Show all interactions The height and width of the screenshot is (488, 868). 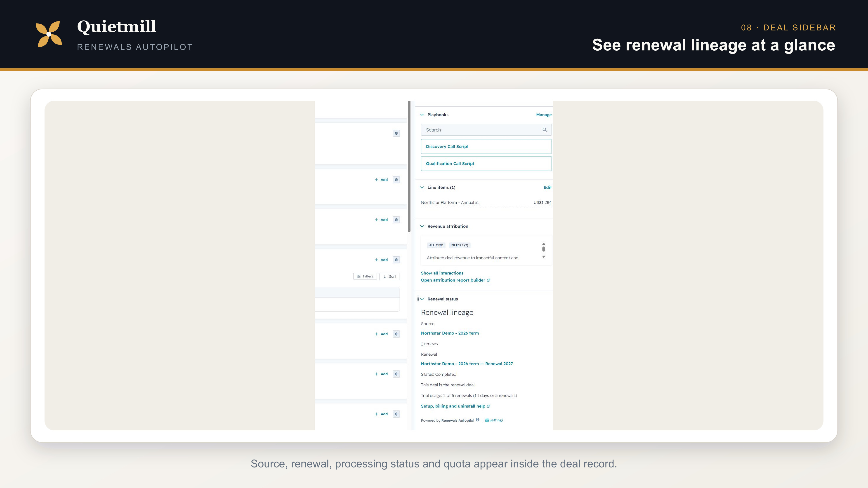pos(442,273)
